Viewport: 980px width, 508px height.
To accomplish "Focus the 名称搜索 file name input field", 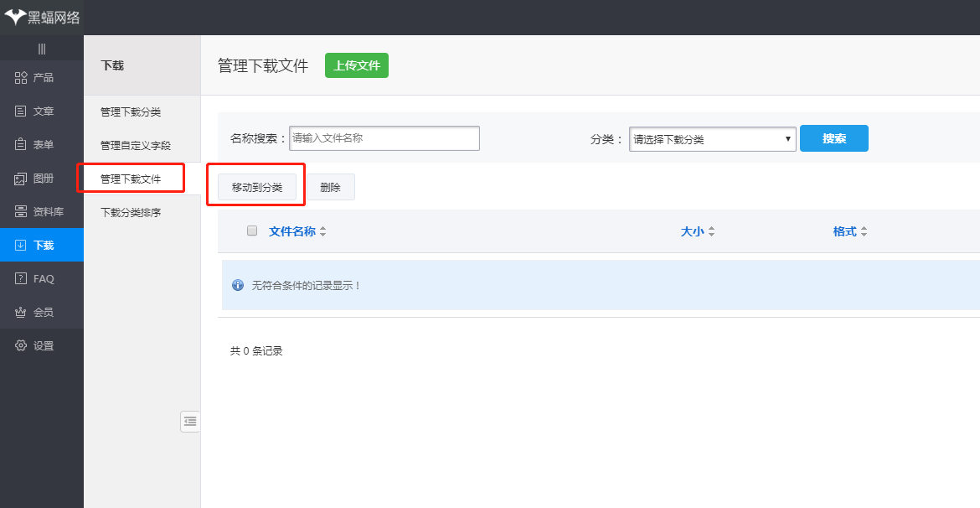I will [384, 138].
